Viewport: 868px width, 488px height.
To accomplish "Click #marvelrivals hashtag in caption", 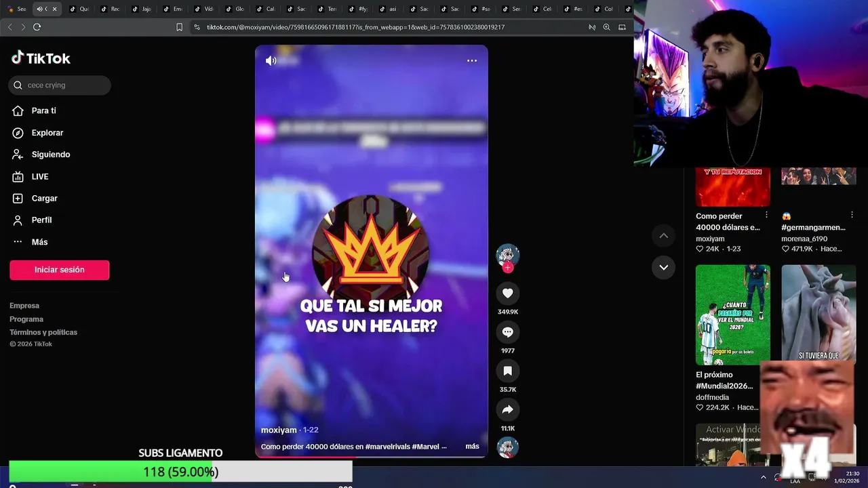I will (387, 447).
